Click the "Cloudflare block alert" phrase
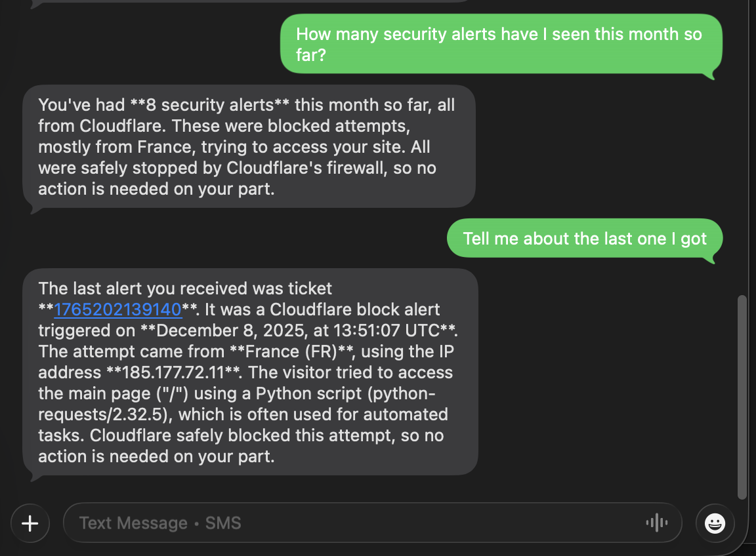 coord(354,309)
